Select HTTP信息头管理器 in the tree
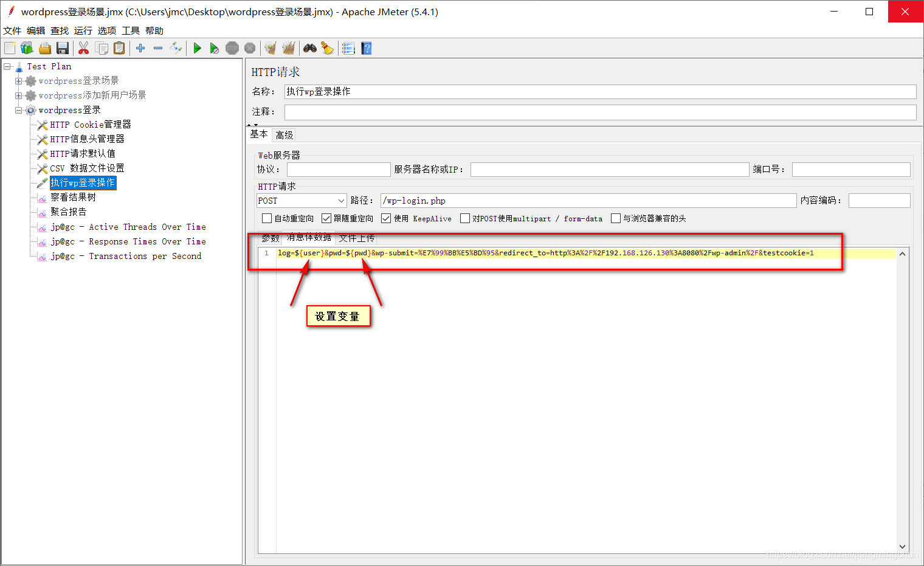924x566 pixels. pyautogui.click(x=87, y=139)
